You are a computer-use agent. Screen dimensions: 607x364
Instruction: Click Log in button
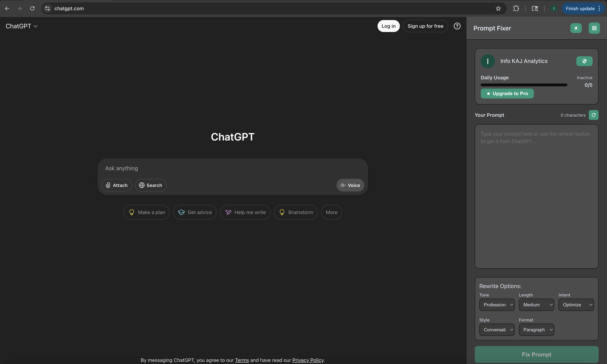pyautogui.click(x=388, y=26)
